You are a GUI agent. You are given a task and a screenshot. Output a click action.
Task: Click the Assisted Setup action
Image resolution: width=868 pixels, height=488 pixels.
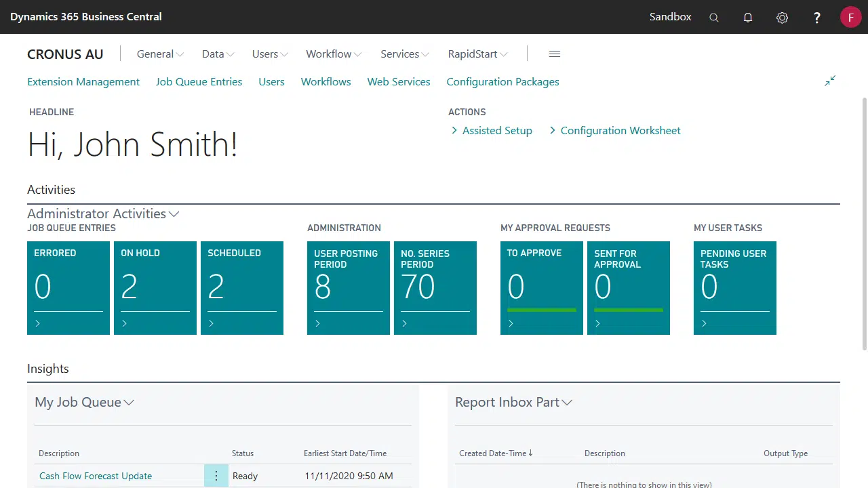(496, 131)
